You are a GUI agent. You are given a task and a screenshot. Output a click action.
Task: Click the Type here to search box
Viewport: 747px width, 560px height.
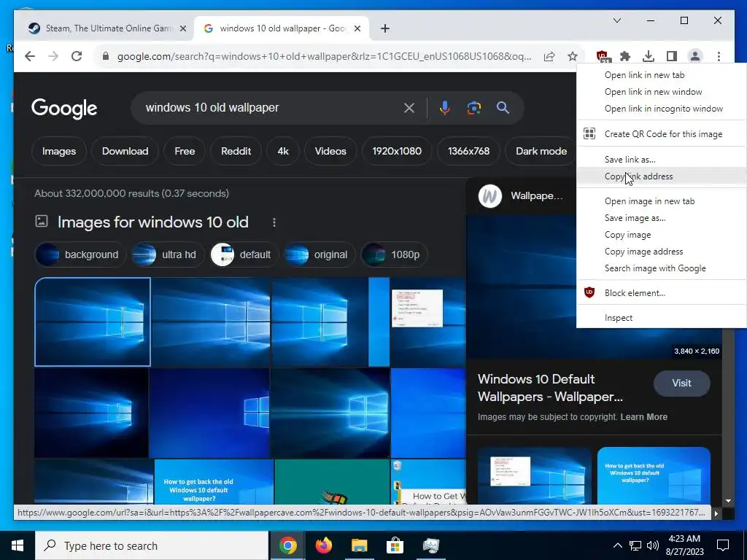click(152, 545)
